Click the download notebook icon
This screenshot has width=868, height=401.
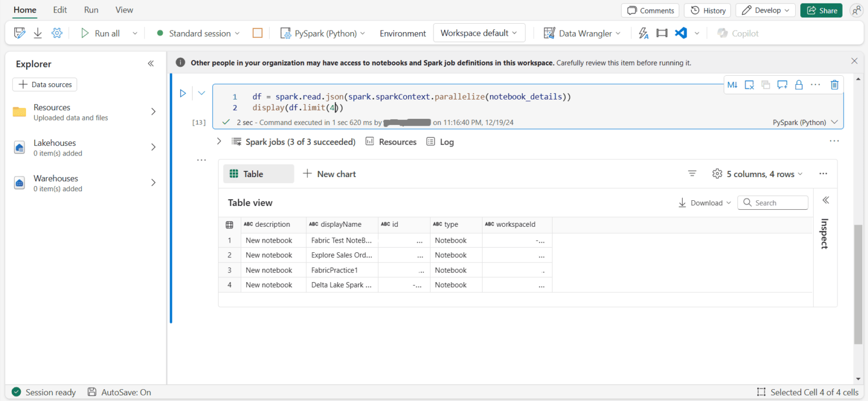[x=38, y=33]
